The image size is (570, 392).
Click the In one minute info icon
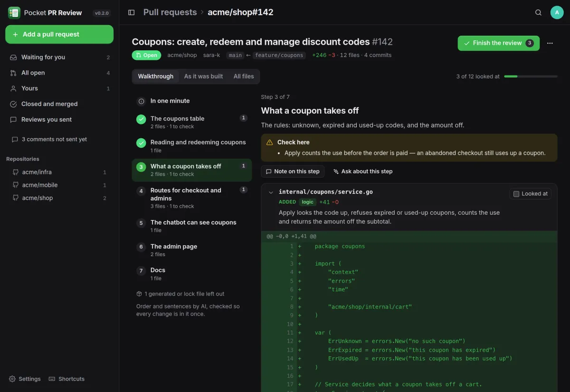[x=141, y=101]
